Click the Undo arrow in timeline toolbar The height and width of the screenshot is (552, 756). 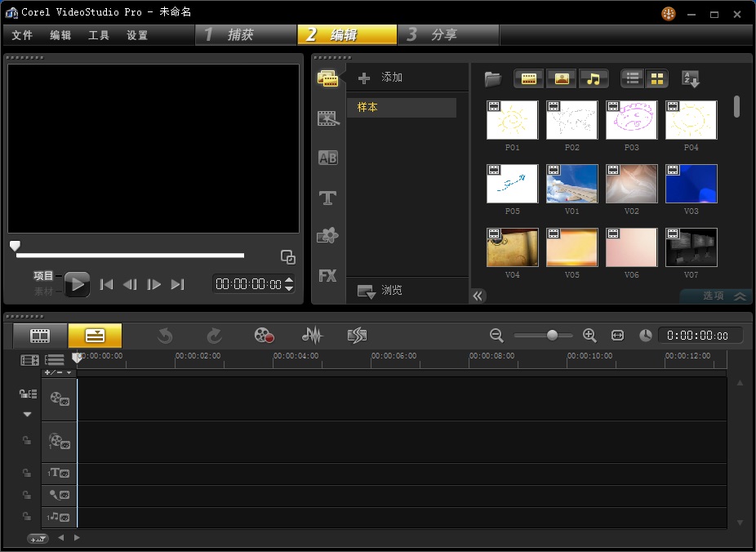(x=165, y=336)
